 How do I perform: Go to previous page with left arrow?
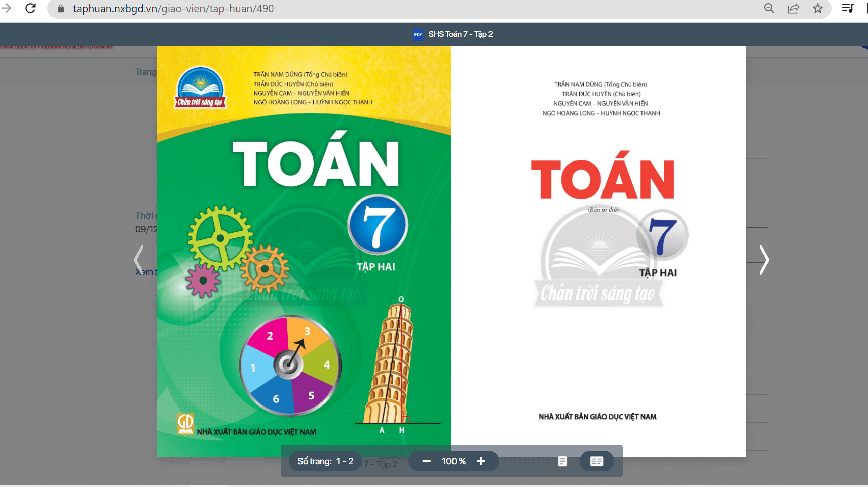coord(139,260)
